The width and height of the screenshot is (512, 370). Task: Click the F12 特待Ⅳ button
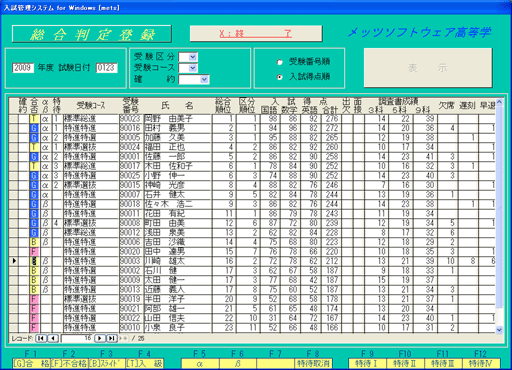click(481, 364)
